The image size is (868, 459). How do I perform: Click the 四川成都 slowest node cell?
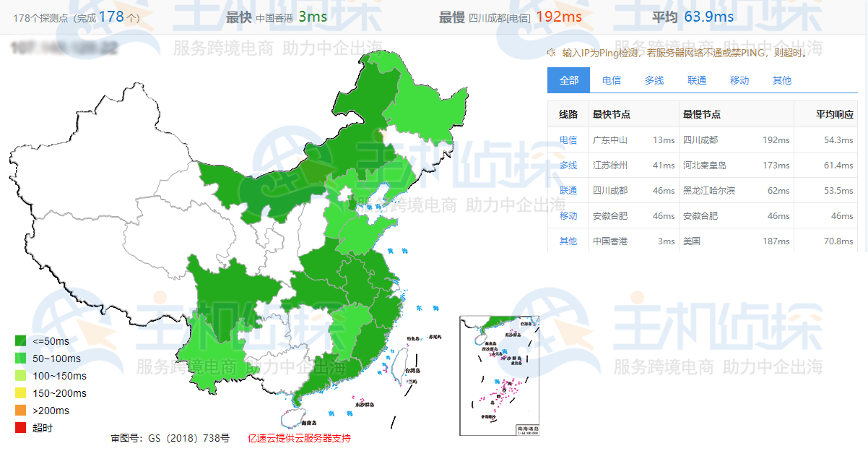699,140
